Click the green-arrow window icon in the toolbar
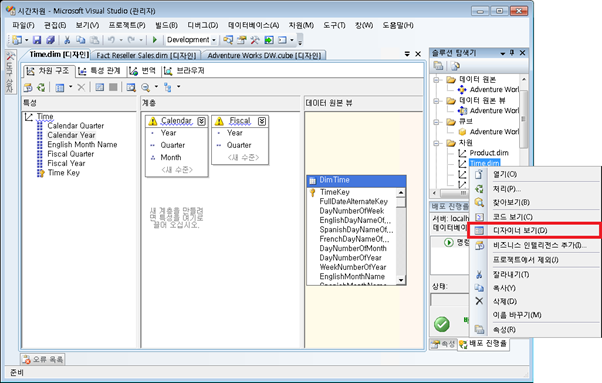 pos(269,40)
